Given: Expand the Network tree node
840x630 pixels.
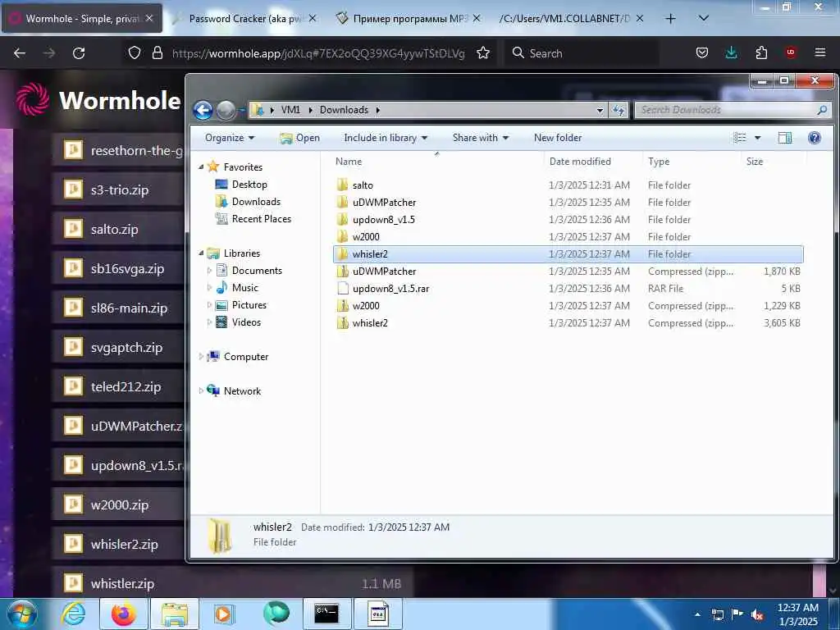Looking at the screenshot, I should [201, 390].
